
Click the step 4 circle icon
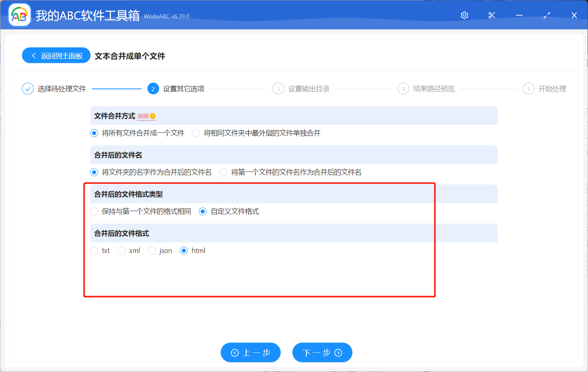[403, 89]
